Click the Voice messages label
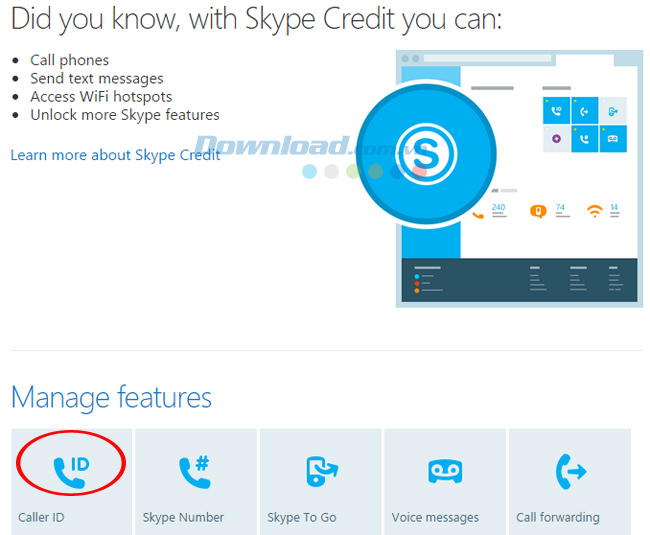 pyautogui.click(x=435, y=518)
